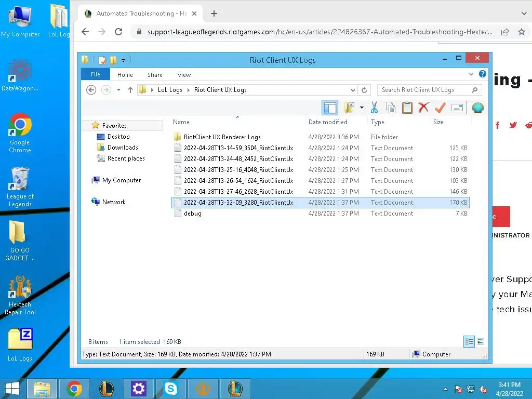The height and width of the screenshot is (399, 532).
Task: Open the DataWagon desktop shortcut
Action: click(20, 75)
